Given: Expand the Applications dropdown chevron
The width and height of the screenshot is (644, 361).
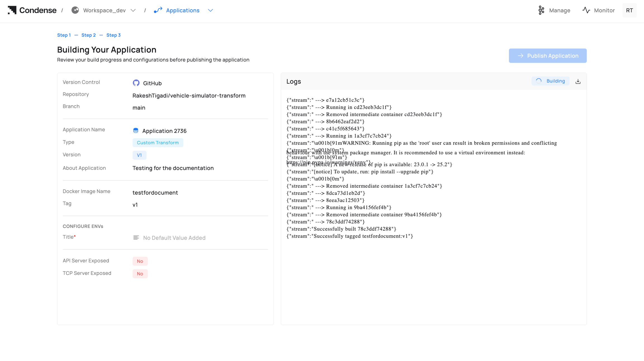Looking at the screenshot, I should point(210,10).
